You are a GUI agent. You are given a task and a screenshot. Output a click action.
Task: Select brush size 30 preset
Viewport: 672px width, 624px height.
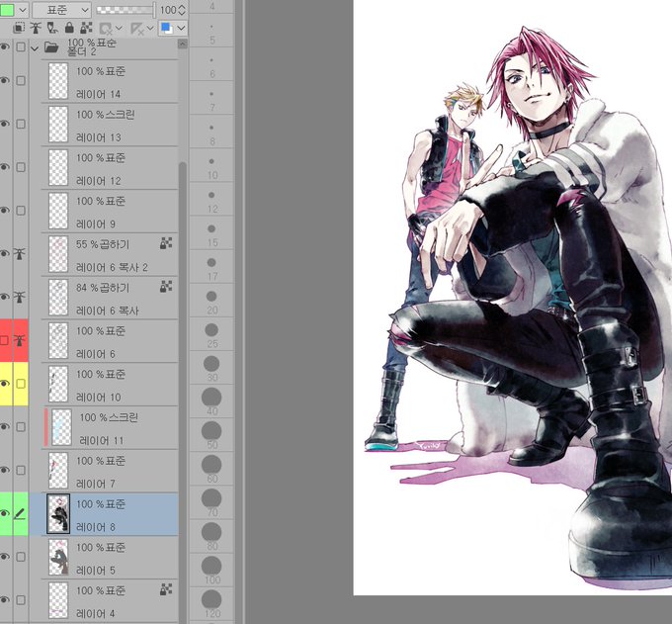coord(211,369)
